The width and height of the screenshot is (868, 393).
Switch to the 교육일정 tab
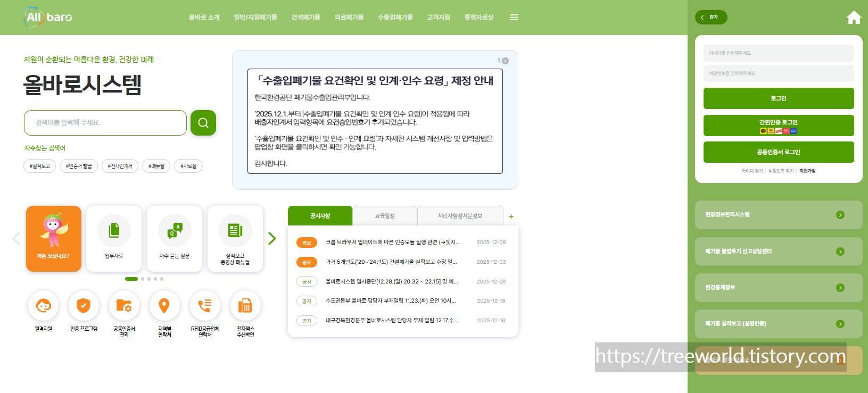[x=385, y=216]
